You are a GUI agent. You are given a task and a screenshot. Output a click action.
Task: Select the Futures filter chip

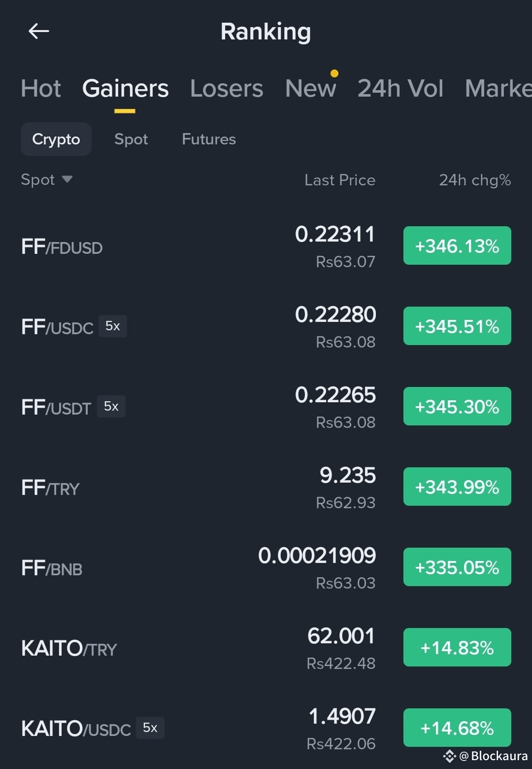point(209,139)
